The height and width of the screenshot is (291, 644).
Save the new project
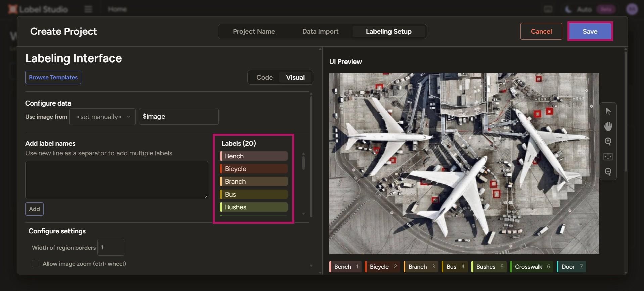point(590,31)
